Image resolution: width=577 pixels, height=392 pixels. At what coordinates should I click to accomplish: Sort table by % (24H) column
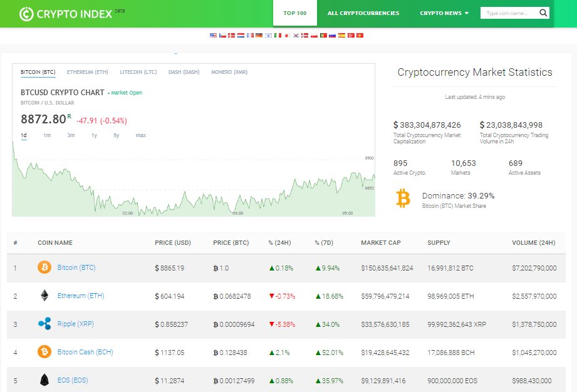coord(279,243)
